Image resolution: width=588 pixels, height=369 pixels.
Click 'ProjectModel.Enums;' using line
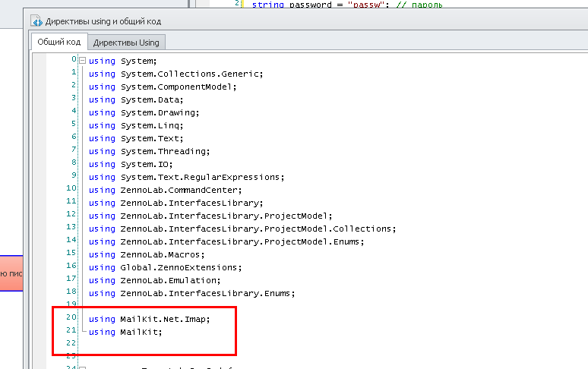226,242
